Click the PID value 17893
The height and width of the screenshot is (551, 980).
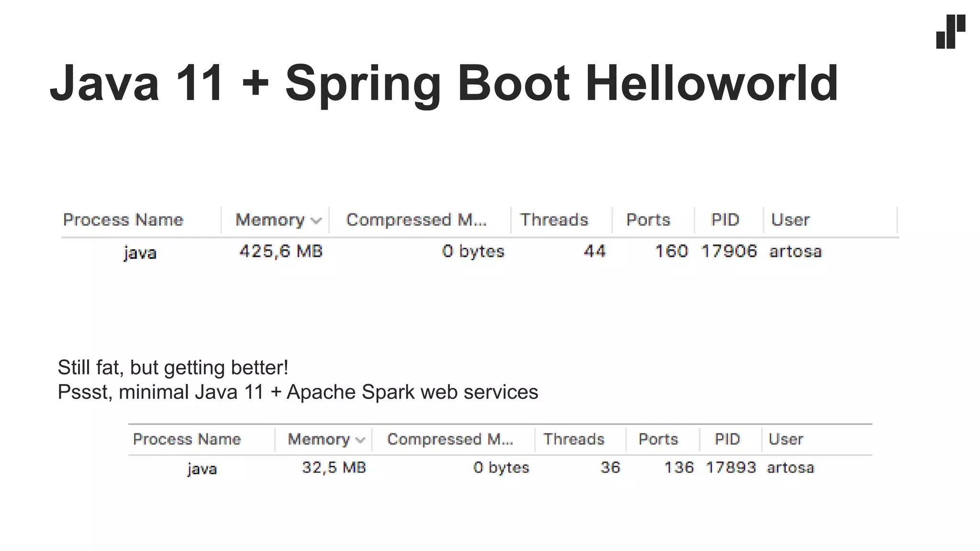(x=731, y=467)
